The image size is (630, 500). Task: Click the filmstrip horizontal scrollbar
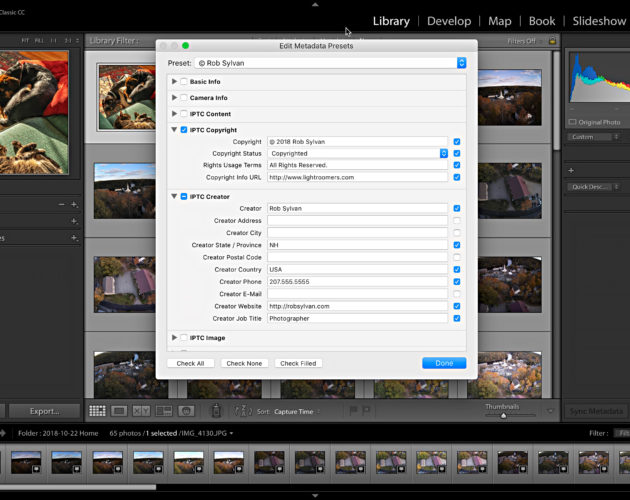click(78, 487)
